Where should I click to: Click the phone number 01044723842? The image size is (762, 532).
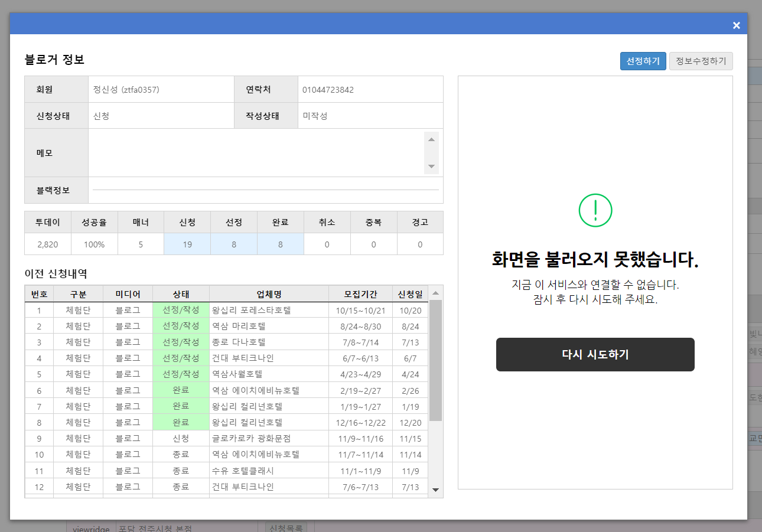(328, 90)
